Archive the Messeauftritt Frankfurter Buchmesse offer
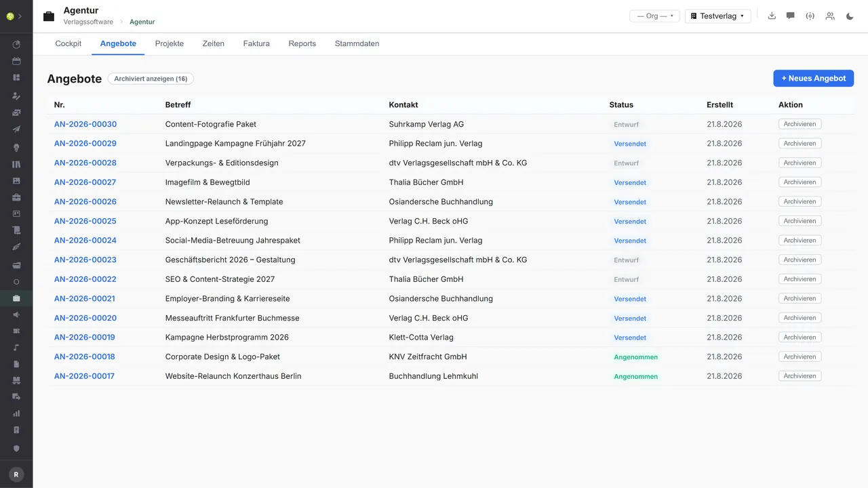The width and height of the screenshot is (868, 488). pyautogui.click(x=800, y=318)
